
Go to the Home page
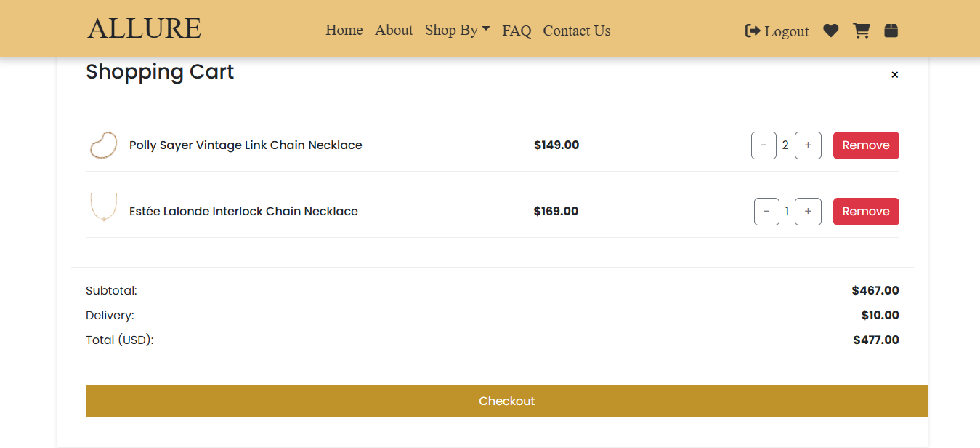click(x=344, y=30)
